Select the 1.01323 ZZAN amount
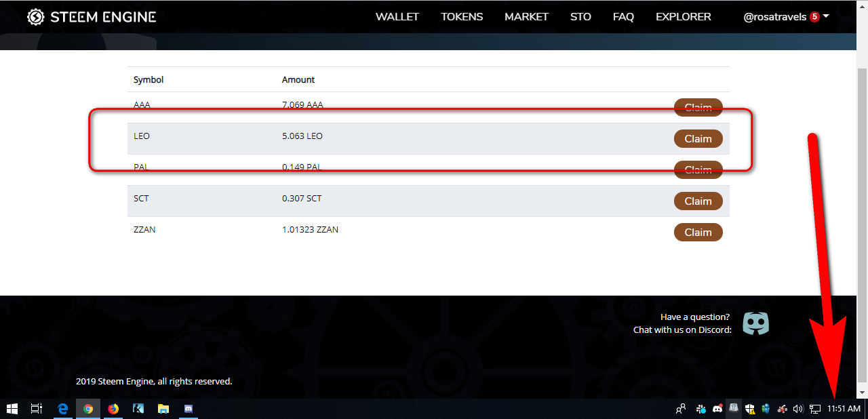The image size is (868, 419). [310, 229]
